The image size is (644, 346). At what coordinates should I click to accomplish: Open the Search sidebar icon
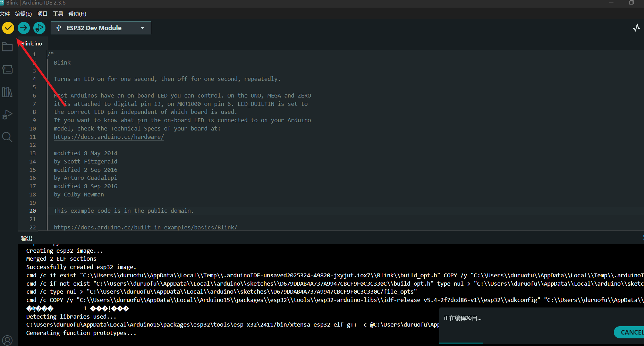pos(7,137)
